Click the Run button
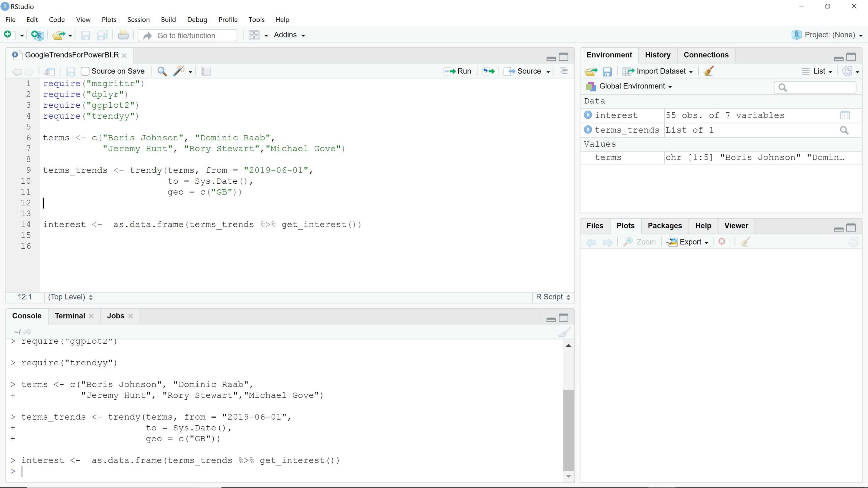The image size is (868, 488). click(458, 71)
